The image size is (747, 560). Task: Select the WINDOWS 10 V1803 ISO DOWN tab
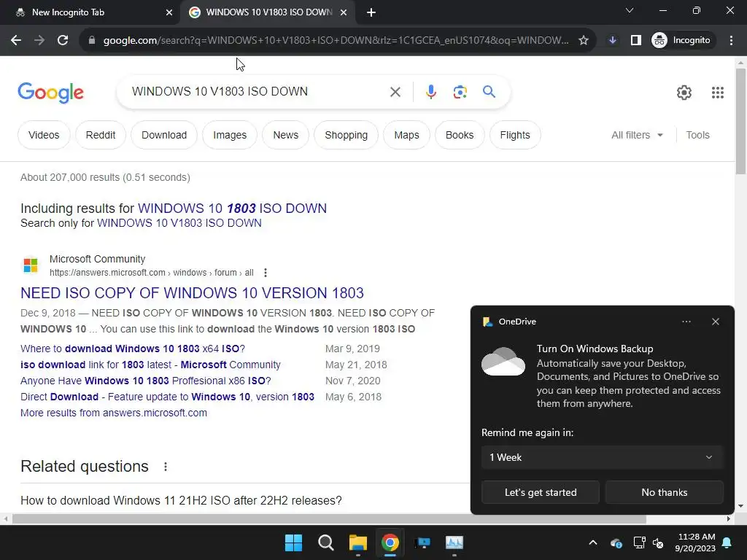point(268,12)
